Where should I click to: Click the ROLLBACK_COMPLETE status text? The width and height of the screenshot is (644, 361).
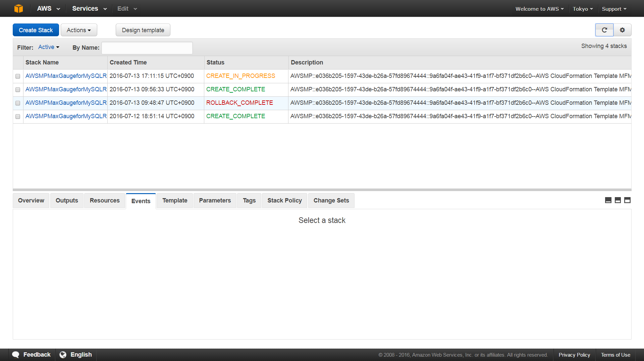click(239, 103)
